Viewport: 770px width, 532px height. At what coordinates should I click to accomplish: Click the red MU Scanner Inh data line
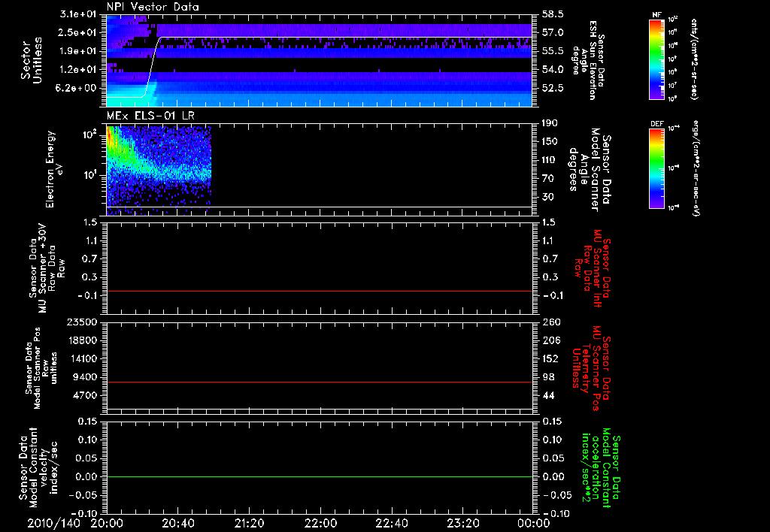click(319, 291)
